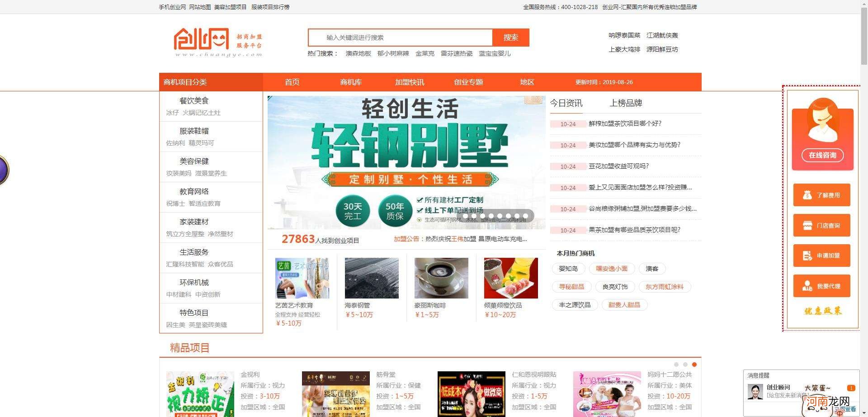
Task: Click the orange 搜索 search button
Action: [510, 38]
